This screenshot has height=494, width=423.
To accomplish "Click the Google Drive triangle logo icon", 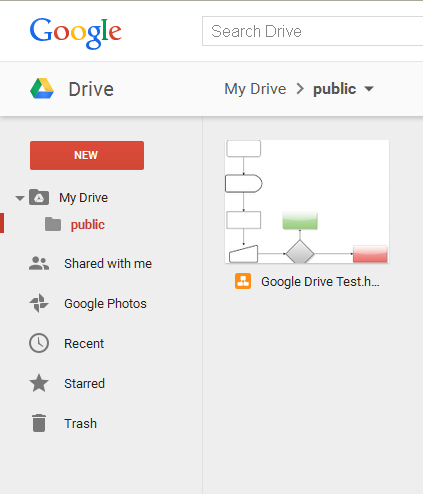I will pos(42,89).
